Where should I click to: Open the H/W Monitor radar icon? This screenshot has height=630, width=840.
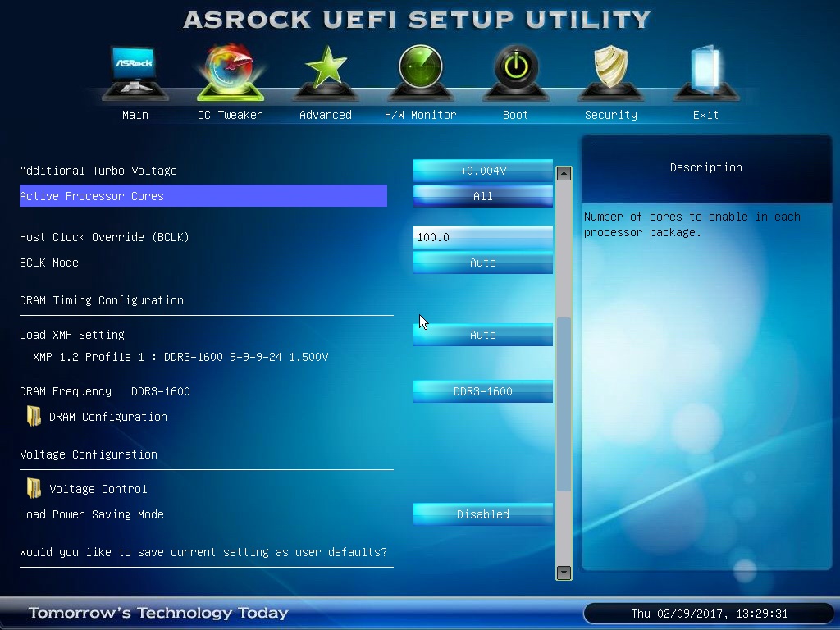421,73
